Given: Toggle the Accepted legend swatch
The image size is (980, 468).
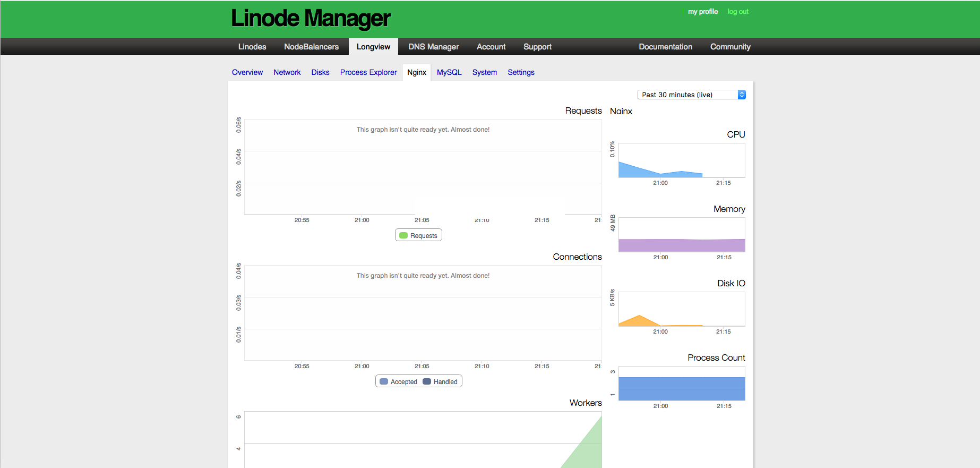Looking at the screenshot, I should click(384, 381).
